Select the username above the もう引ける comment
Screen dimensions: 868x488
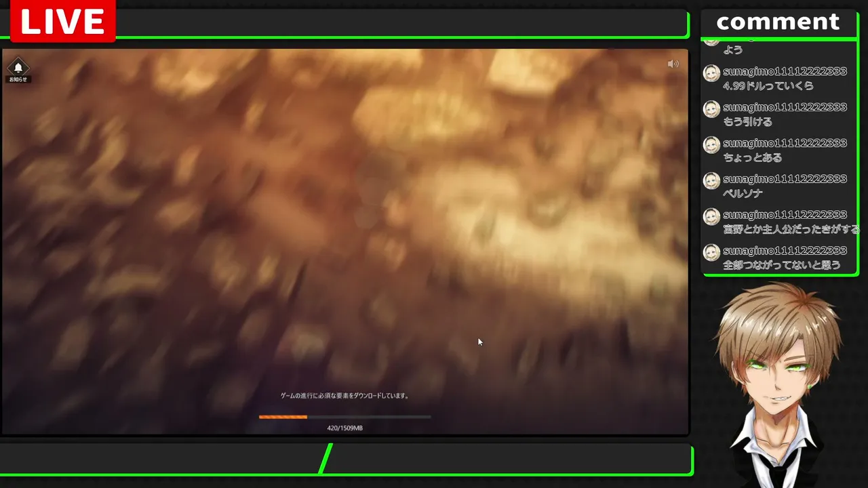785,107
